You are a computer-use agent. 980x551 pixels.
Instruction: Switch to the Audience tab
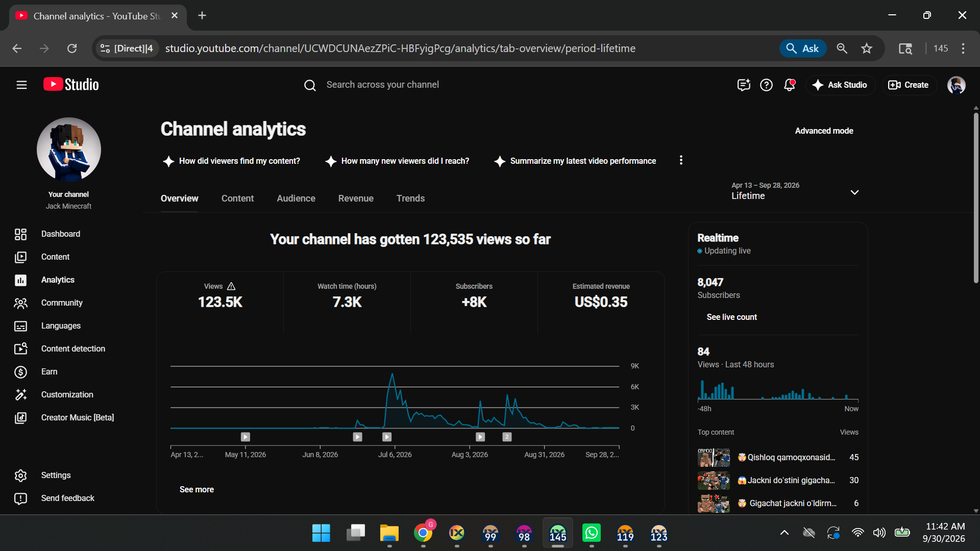pos(296,198)
